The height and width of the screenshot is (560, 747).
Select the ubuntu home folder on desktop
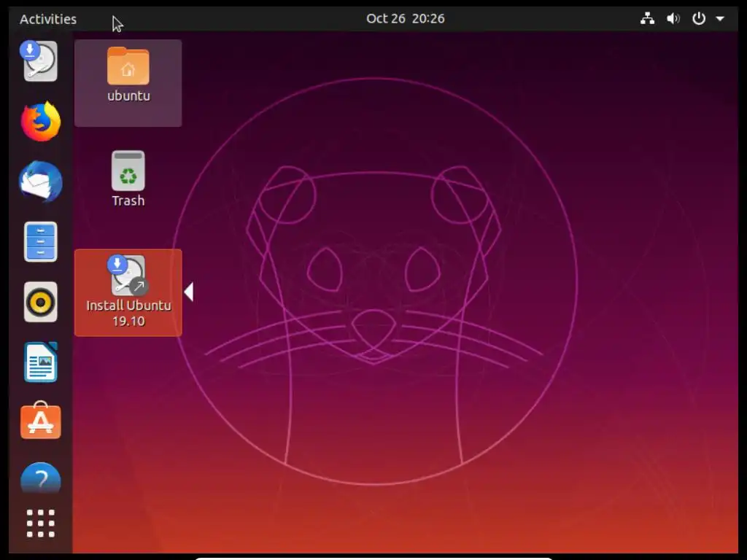pos(128,83)
